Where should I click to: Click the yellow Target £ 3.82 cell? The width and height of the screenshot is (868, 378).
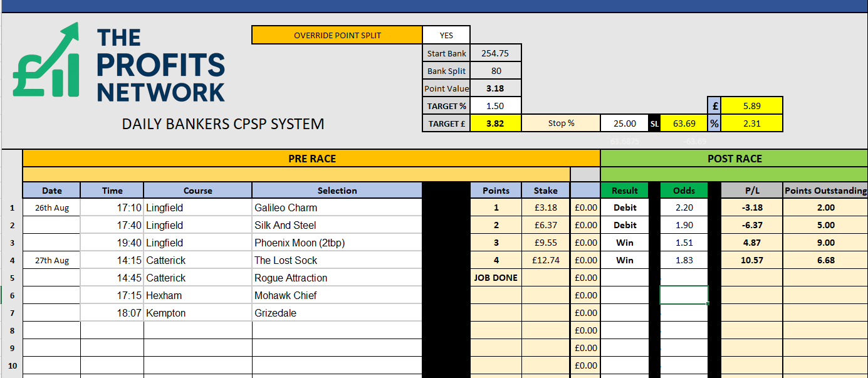(x=495, y=123)
